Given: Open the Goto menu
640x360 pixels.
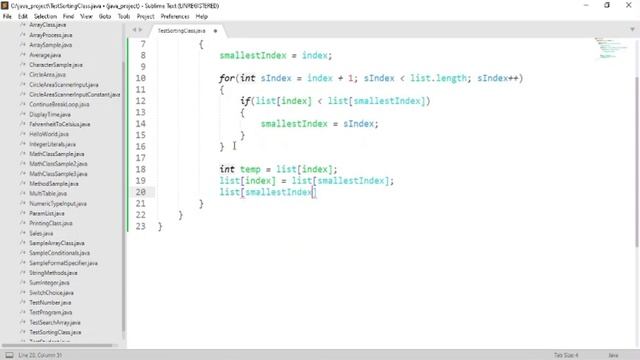Looking at the screenshot, I should (x=105, y=16).
